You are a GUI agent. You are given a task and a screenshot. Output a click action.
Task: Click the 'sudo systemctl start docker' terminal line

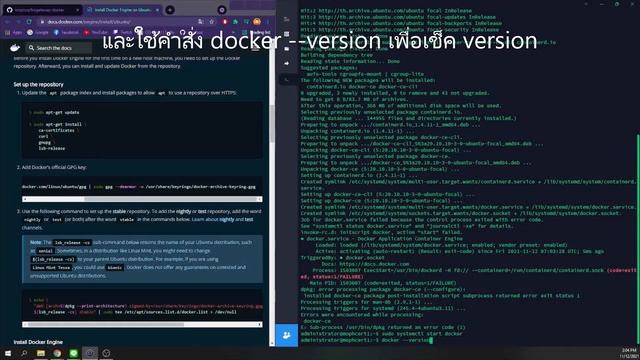(x=382, y=333)
